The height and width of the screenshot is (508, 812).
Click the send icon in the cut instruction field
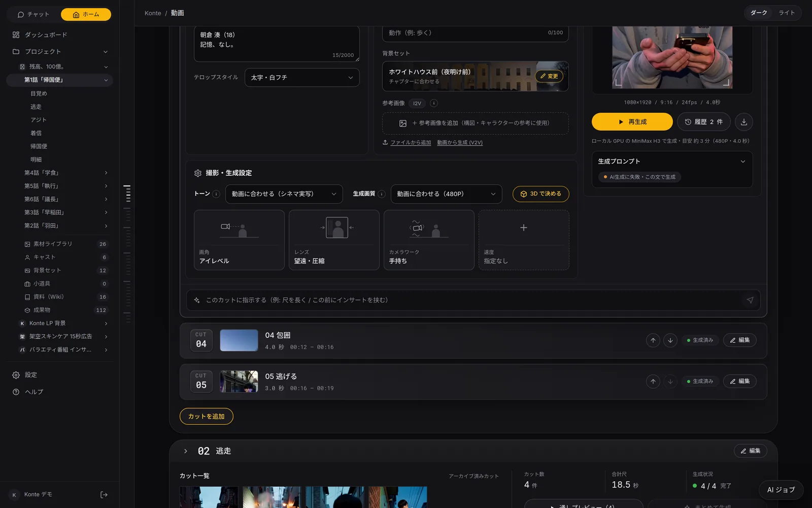click(x=750, y=300)
